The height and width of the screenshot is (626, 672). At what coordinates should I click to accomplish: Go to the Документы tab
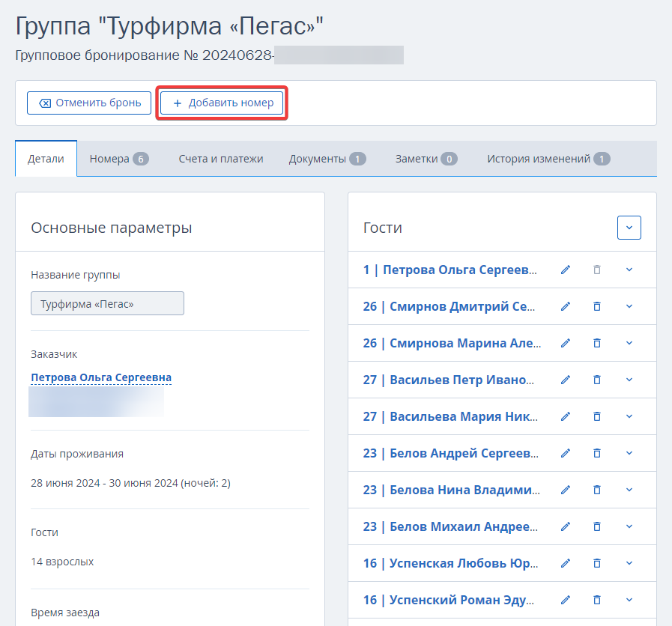point(327,159)
